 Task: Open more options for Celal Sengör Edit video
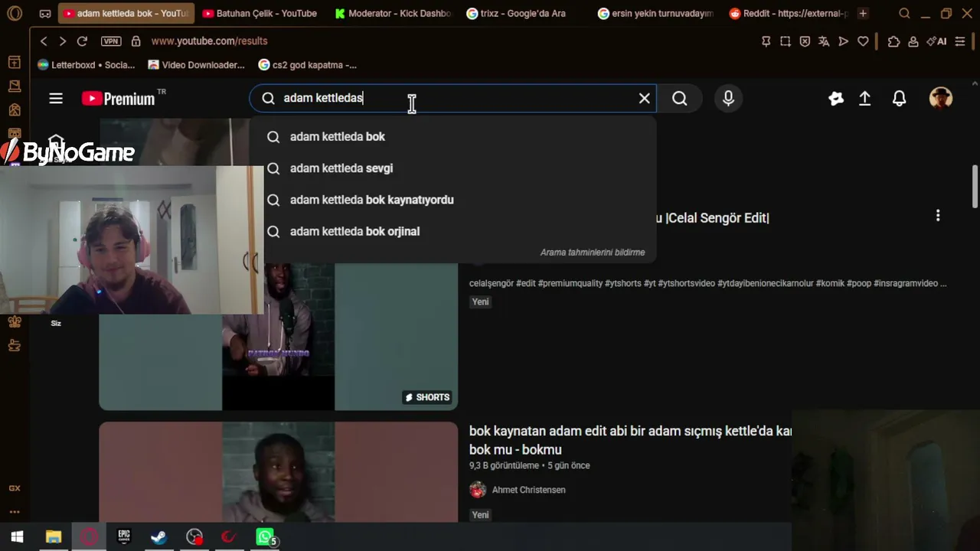(x=938, y=216)
